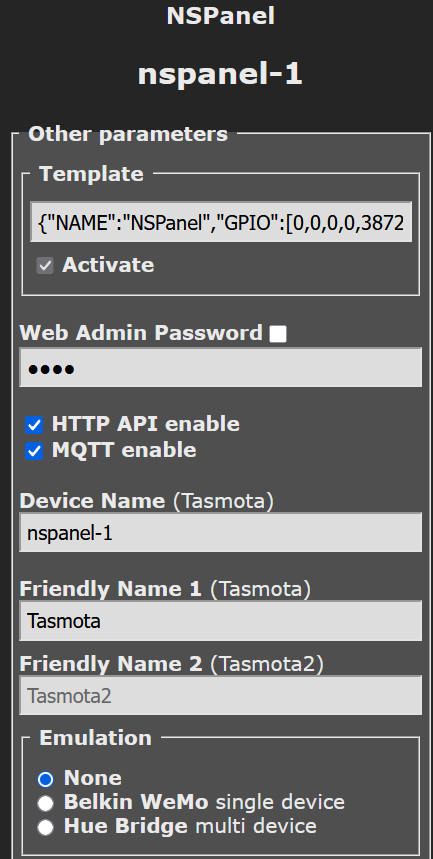Click the Device Name text field
Image resolution: width=433 pixels, height=859 pixels.
tap(221, 532)
